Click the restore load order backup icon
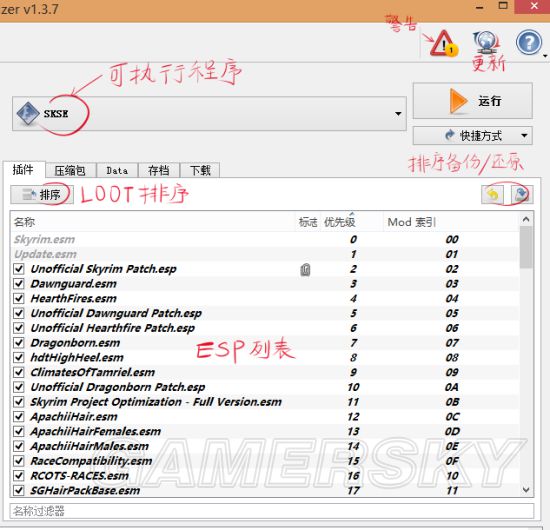The height and width of the screenshot is (530, 550). [492, 194]
